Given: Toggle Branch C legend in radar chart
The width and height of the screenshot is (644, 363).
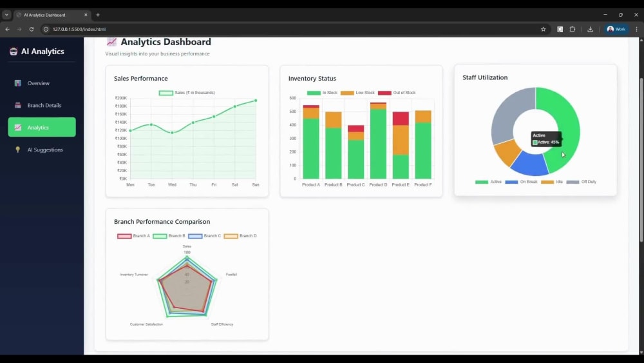Looking at the screenshot, I should click(x=204, y=236).
